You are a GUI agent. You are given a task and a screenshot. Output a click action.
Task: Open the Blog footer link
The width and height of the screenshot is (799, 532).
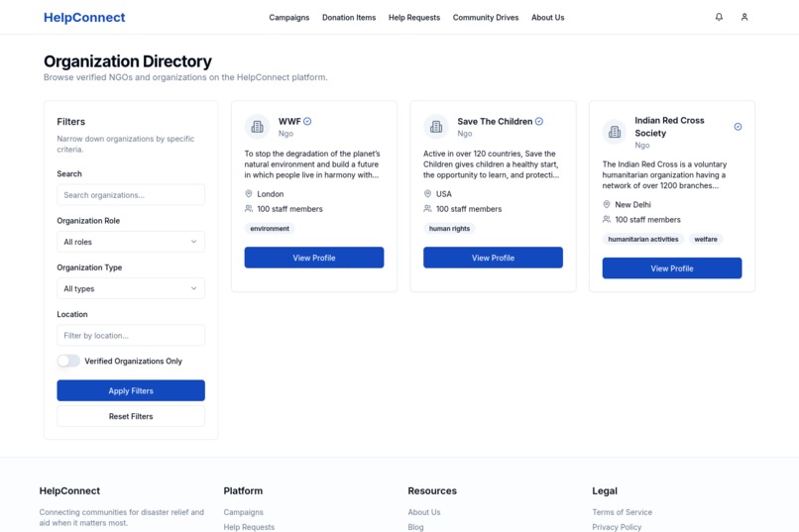tap(415, 527)
